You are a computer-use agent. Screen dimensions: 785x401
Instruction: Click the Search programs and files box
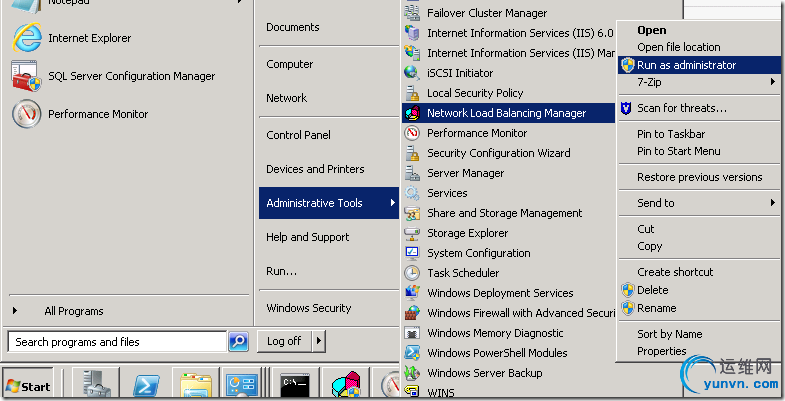coord(118,342)
